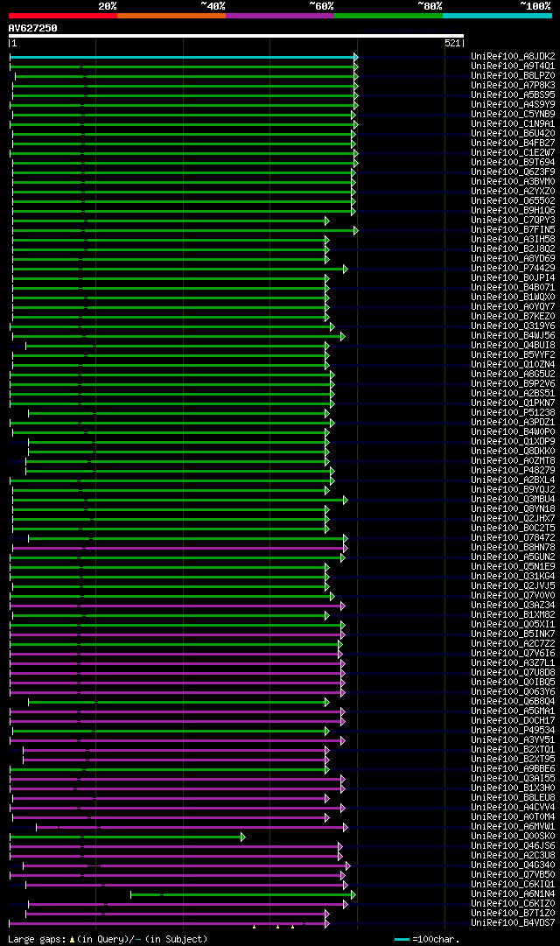Click the cyan ~100% identity legend segment
Screen dimensions: 560x946
tap(497, 16)
